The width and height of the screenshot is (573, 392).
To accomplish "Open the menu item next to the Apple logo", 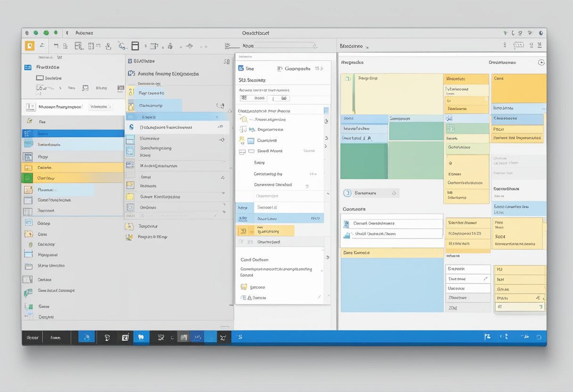I will click(84, 33).
